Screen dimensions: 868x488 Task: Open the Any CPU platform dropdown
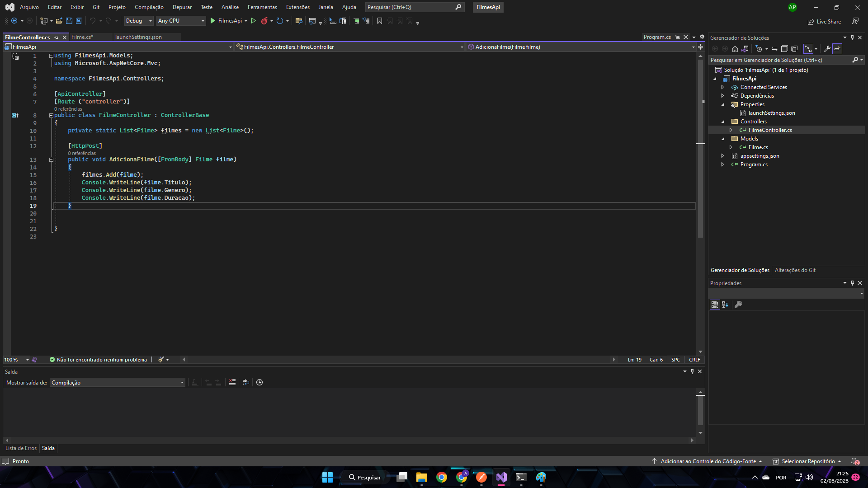click(x=181, y=21)
